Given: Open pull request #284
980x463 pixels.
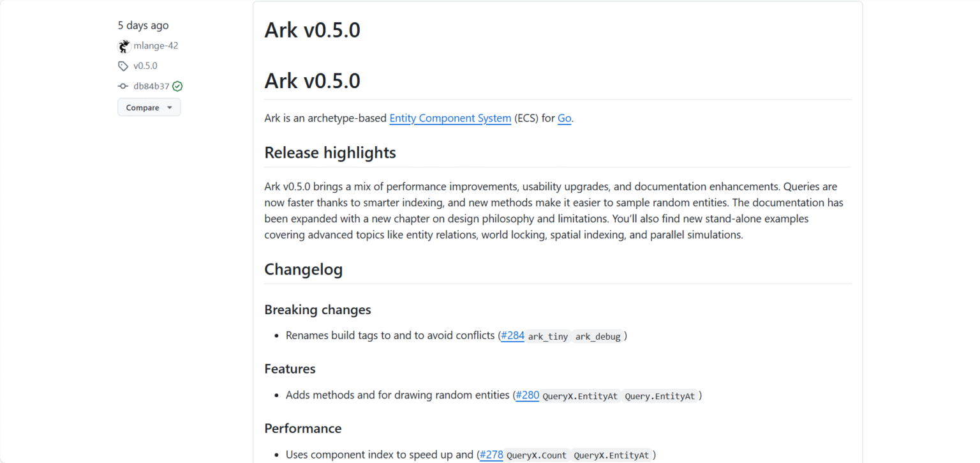Looking at the screenshot, I should 512,335.
